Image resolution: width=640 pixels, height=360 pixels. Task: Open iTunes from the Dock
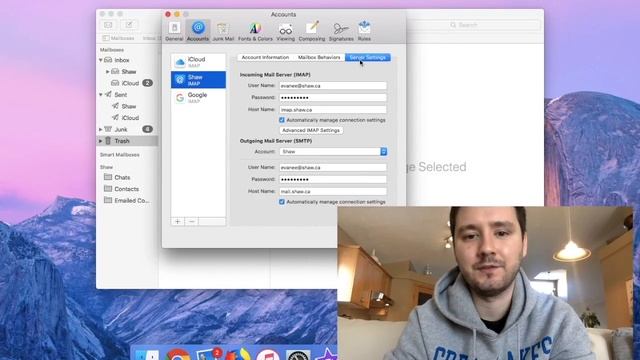pos(268,355)
